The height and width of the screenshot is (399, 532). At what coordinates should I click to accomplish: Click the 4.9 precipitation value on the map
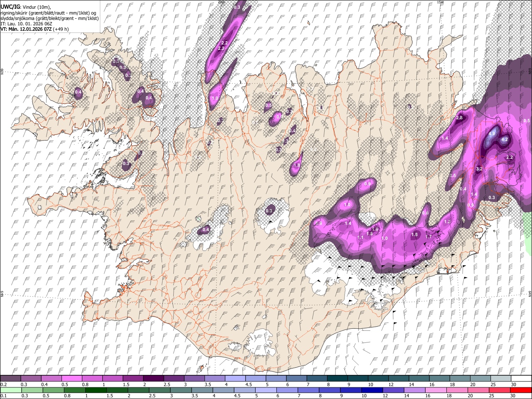point(492,134)
